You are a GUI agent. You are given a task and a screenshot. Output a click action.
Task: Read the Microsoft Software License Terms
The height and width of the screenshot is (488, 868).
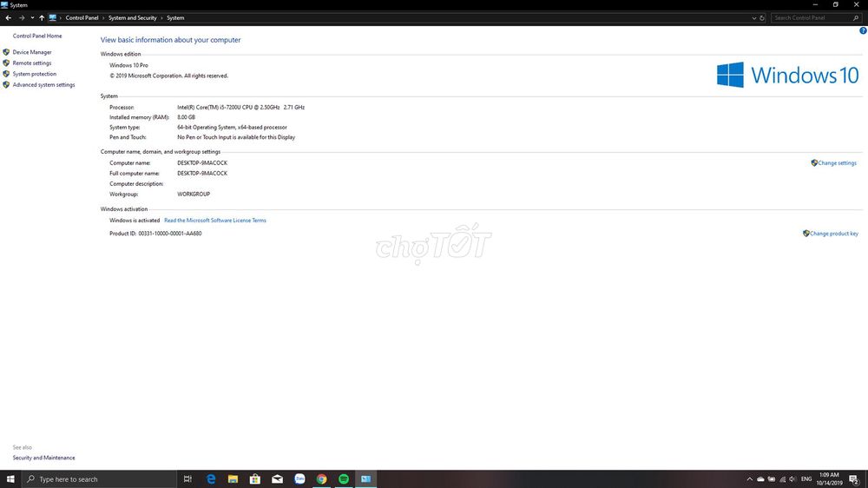click(214, 221)
